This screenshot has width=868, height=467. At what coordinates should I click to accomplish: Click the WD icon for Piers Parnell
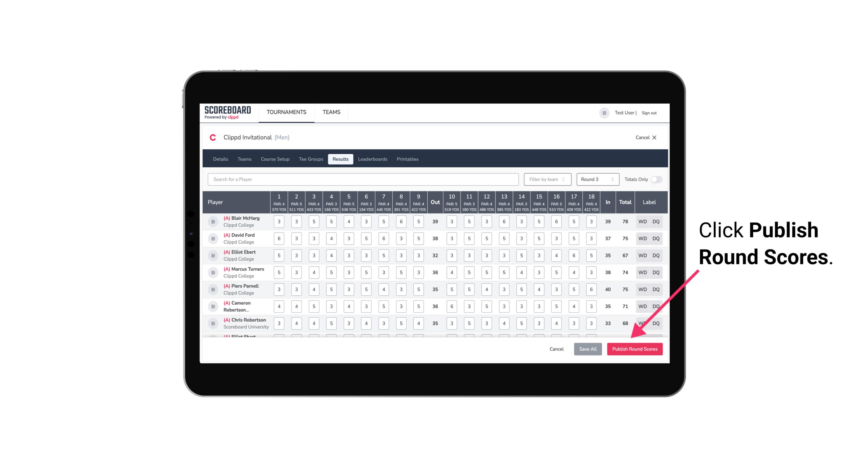click(x=642, y=289)
